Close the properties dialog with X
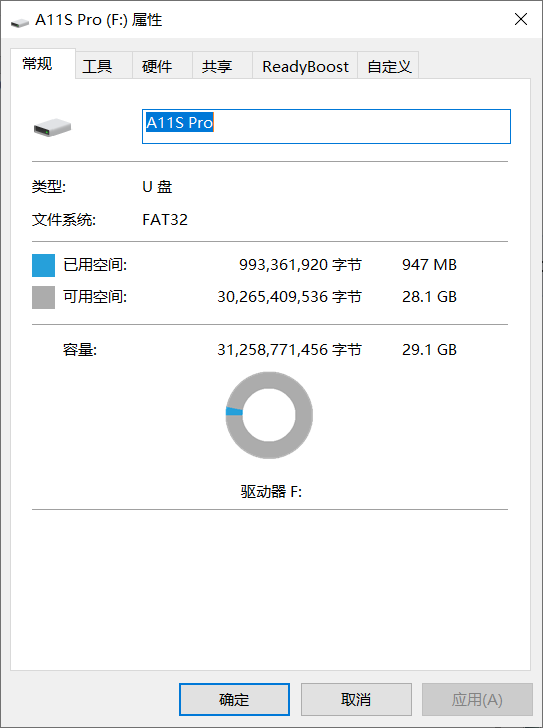This screenshot has height=728, width=543. pyautogui.click(x=521, y=20)
